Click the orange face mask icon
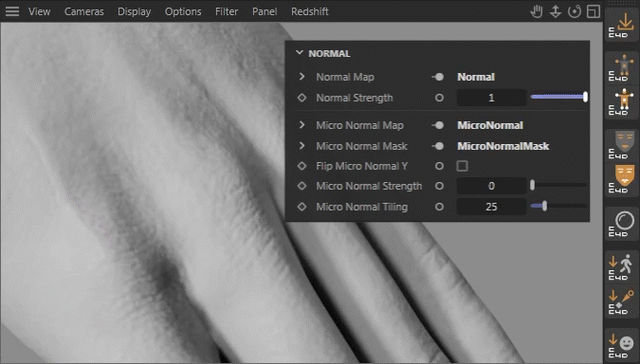Image resolution: width=640 pixels, height=364 pixels. (622, 179)
